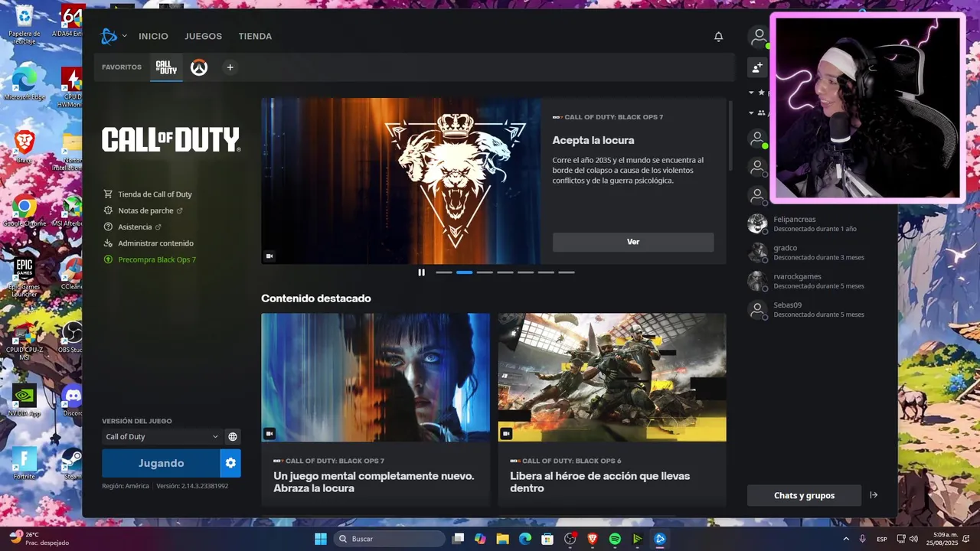Click the video icon on Black Ops 6 card
This screenshot has height=551, width=980.
pyautogui.click(x=506, y=434)
